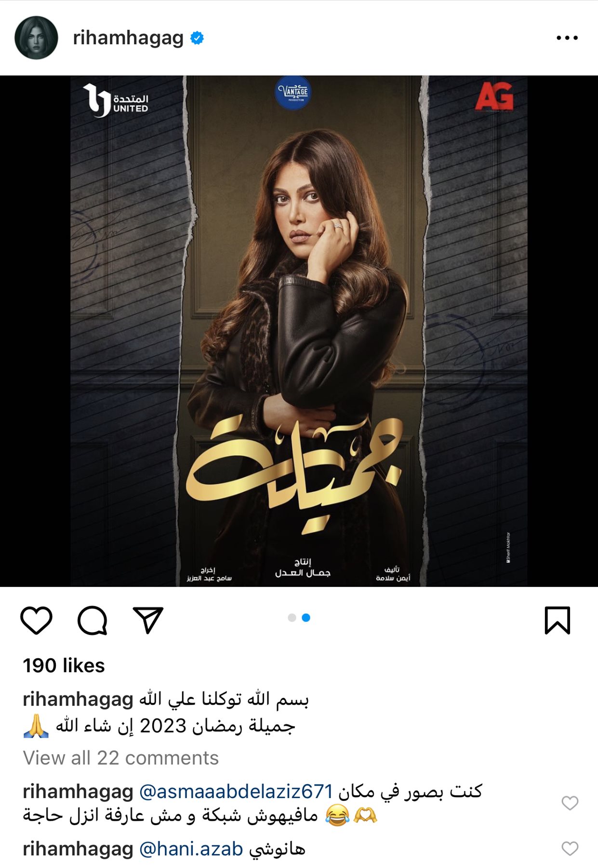
Task: Open the @asmaaabdelaziz671 mention
Action: (236, 791)
